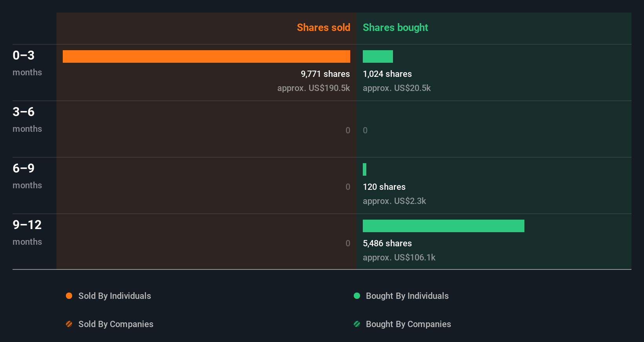Click the sold zero in 6–9 months row
This screenshot has width=644, height=342.
point(348,187)
